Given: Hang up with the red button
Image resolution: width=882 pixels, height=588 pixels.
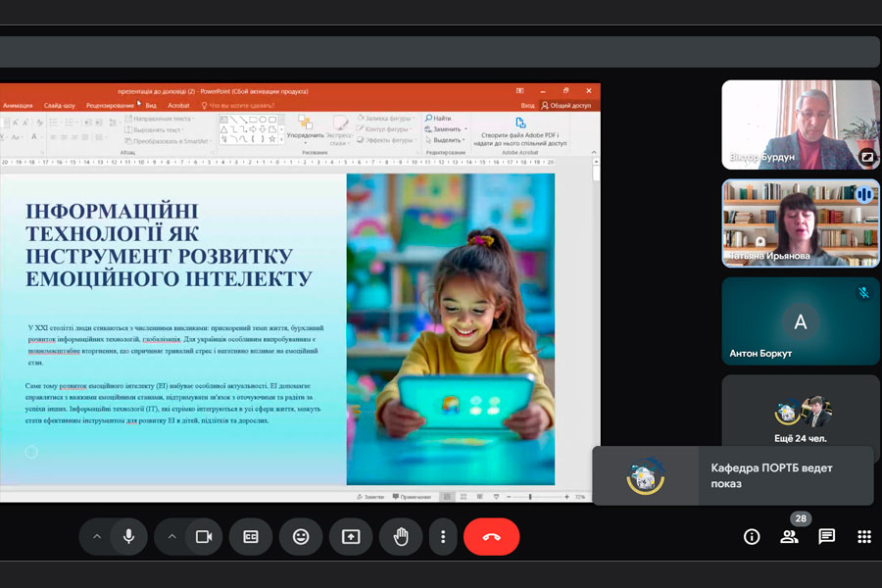Looking at the screenshot, I should (491, 536).
